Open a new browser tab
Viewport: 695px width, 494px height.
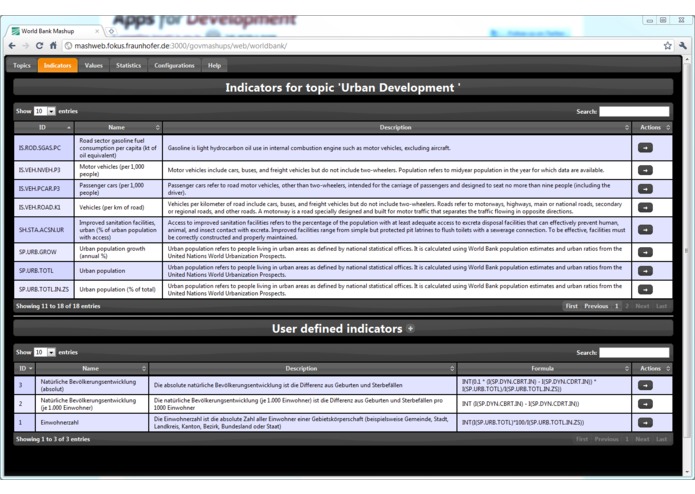click(111, 31)
